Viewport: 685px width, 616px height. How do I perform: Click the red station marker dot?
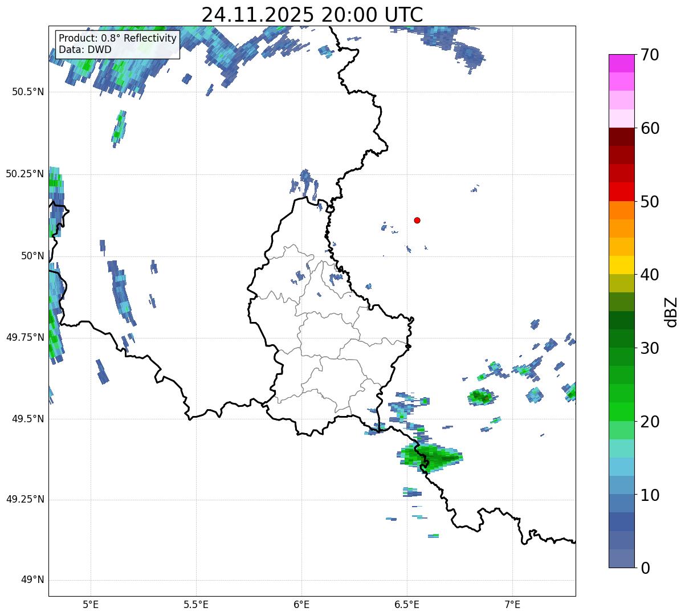[x=417, y=220]
